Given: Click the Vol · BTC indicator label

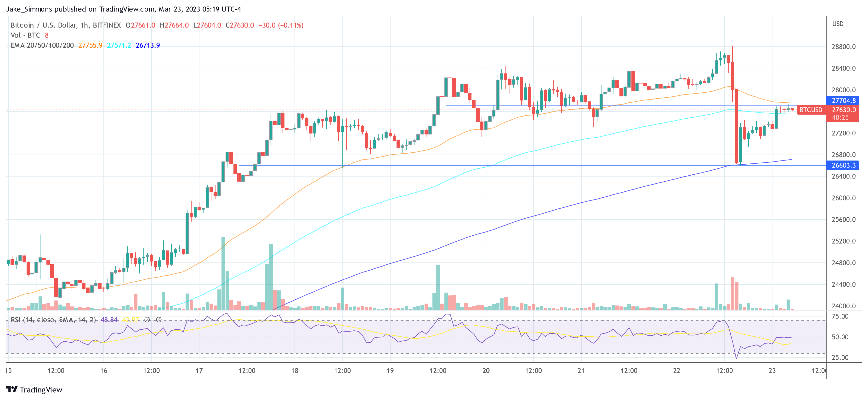Looking at the screenshot, I should pyautogui.click(x=25, y=35).
